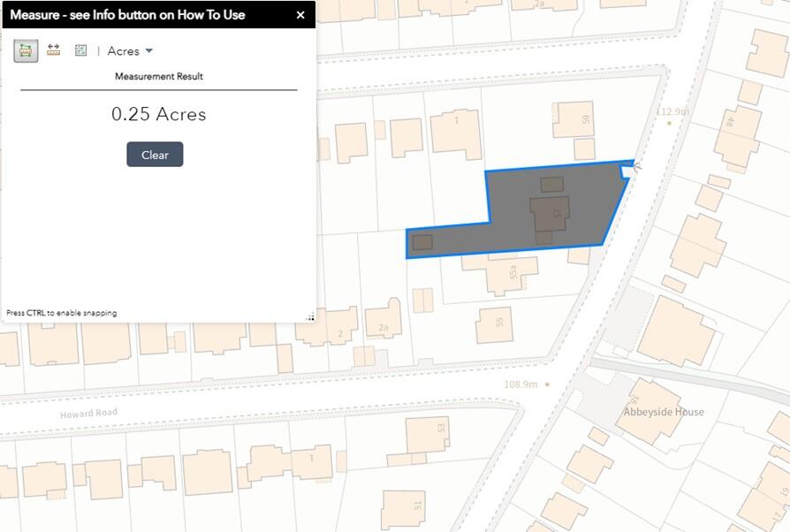Select building 59 north of the polygon
Viewport: 790px width, 532px height.
[x=574, y=119]
